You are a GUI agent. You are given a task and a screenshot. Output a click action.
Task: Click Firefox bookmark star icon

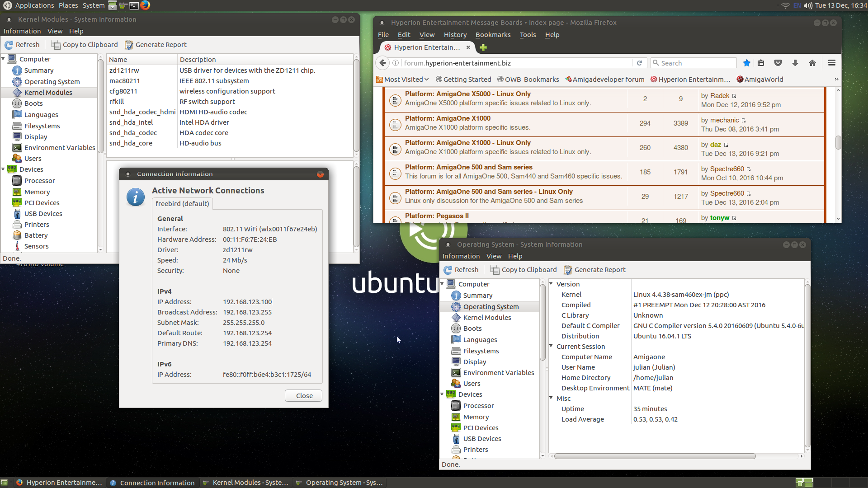(x=746, y=63)
